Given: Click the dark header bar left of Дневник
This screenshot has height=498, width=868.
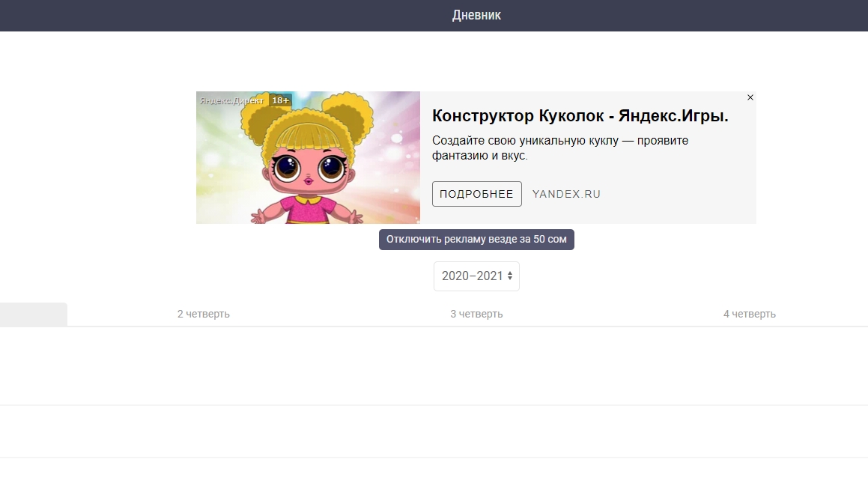Looking at the screenshot, I should 225,15.
